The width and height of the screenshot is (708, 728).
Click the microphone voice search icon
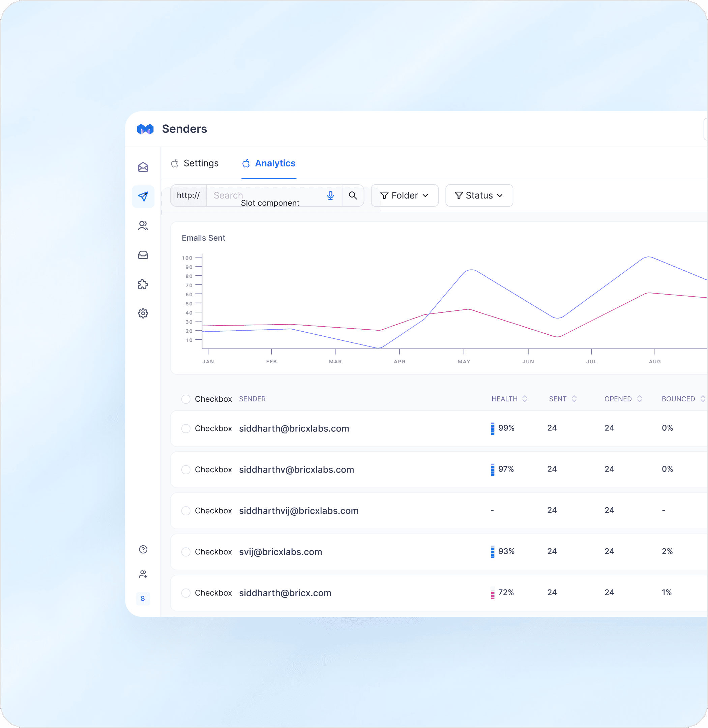point(330,195)
